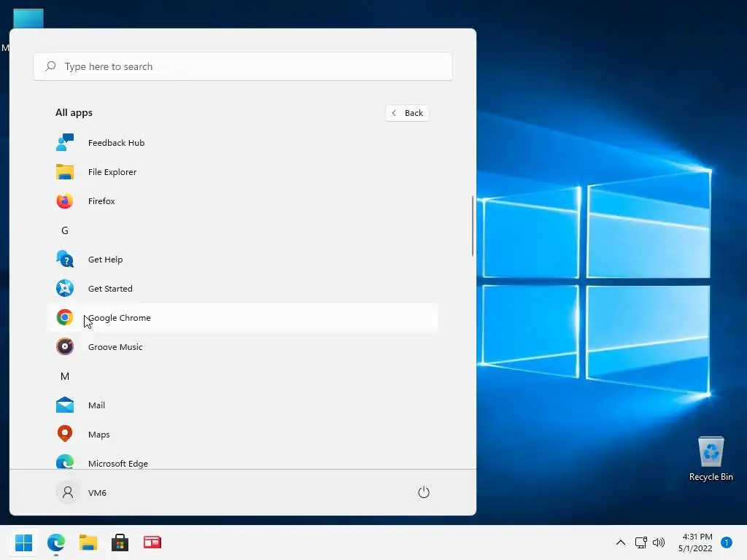The height and width of the screenshot is (560, 747).
Task: Click the 'Mail' label
Action: tap(96, 405)
